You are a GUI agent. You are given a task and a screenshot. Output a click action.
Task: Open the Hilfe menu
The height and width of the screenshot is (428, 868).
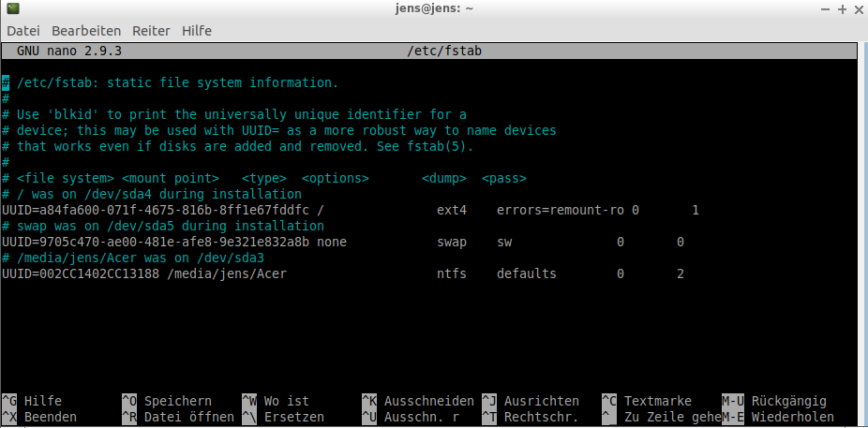197,31
